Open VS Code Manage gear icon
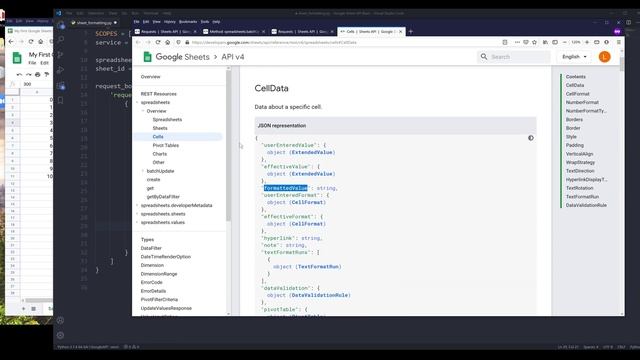Image resolution: width=640 pixels, height=360 pixels. click(x=60, y=335)
